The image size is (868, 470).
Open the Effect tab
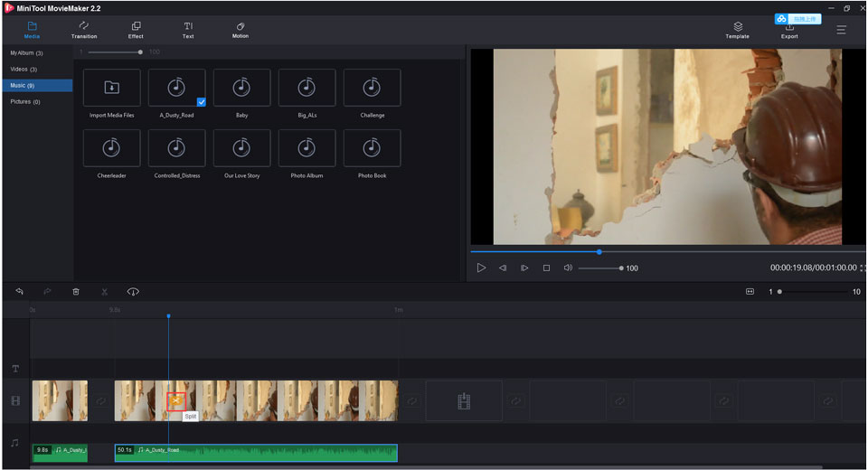tap(136, 30)
